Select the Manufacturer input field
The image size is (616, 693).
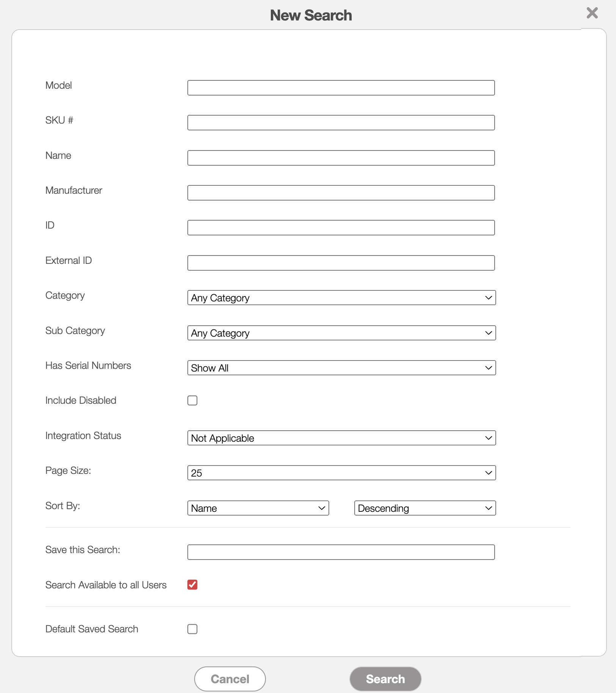click(x=341, y=193)
